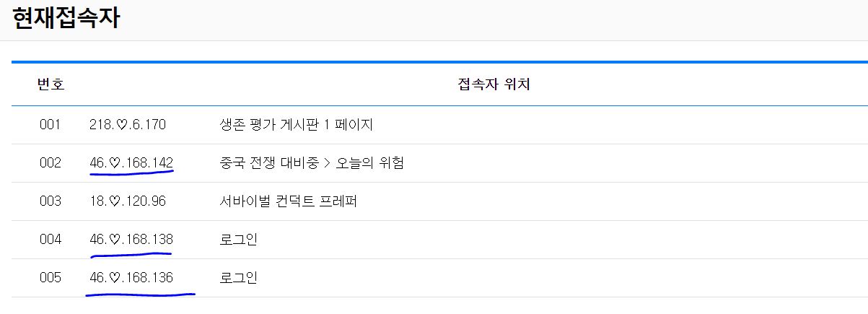Click IP address 218.♡.6.170 text
This screenshot has width=868, height=314.
[128, 125]
